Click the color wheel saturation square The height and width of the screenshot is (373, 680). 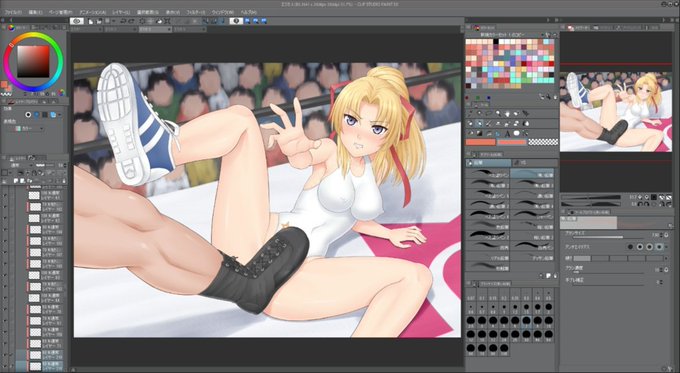(33, 61)
